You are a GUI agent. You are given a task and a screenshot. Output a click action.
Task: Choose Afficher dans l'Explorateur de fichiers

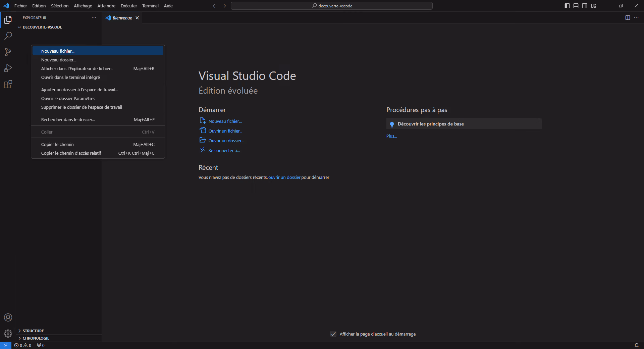[x=98, y=68]
